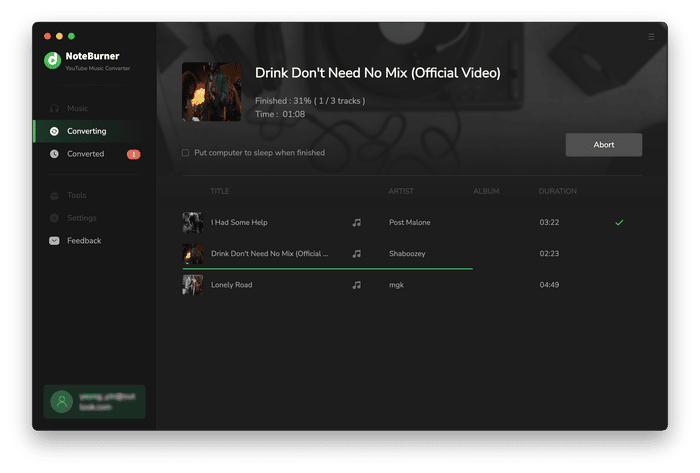Open Settings from the sidebar
700x473 pixels.
click(95, 218)
